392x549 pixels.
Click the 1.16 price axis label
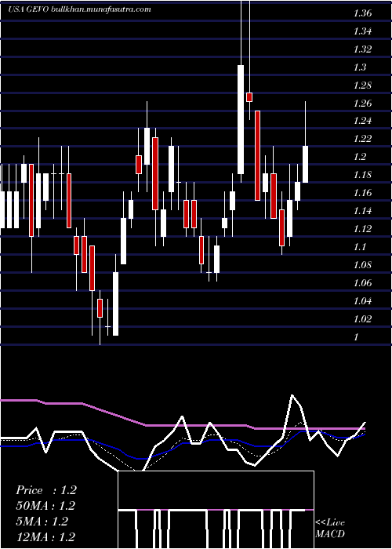pos(362,193)
